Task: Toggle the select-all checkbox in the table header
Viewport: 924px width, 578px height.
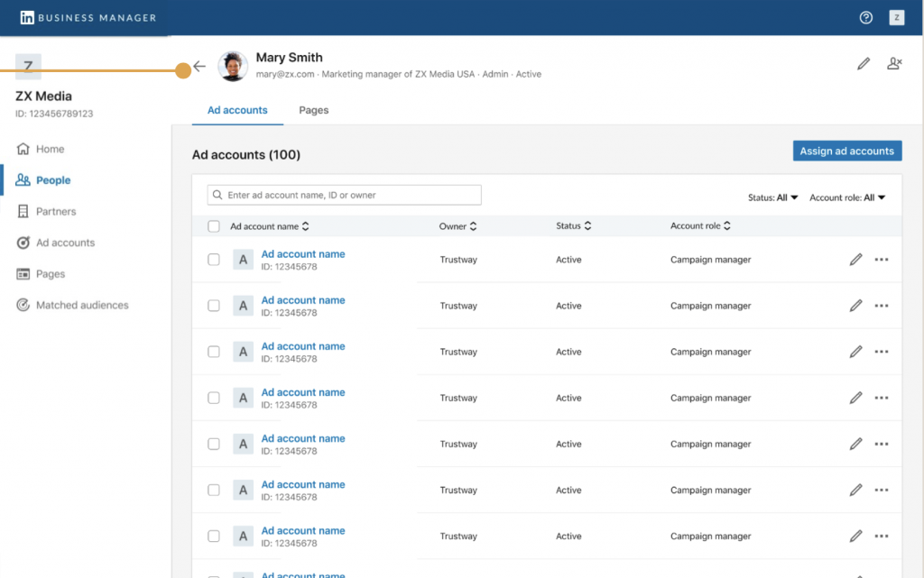Action: (214, 226)
